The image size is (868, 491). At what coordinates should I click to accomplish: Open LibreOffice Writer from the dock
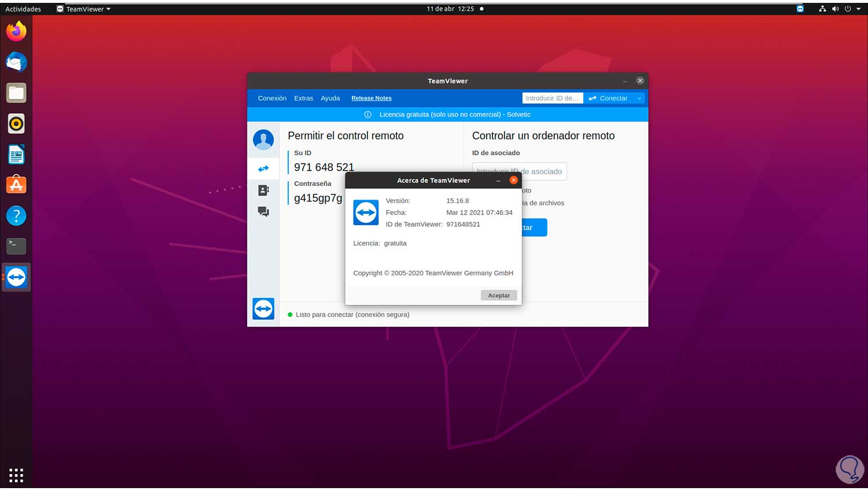click(16, 154)
